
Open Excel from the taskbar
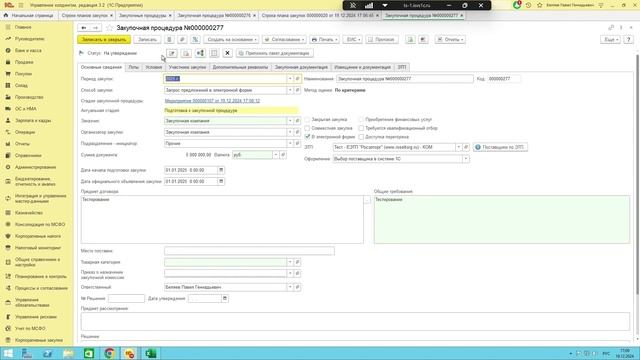pyautogui.click(x=151, y=353)
